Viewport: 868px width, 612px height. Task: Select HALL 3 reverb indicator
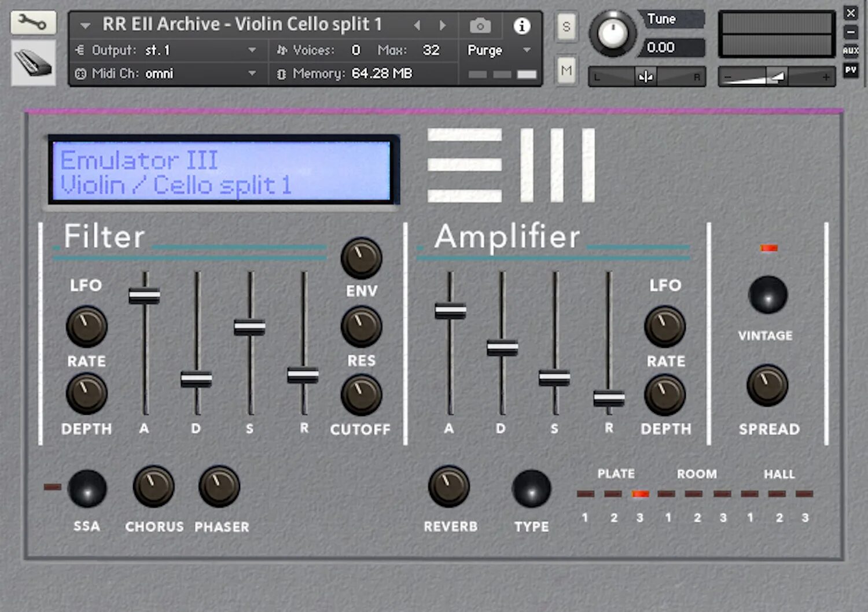tap(804, 494)
